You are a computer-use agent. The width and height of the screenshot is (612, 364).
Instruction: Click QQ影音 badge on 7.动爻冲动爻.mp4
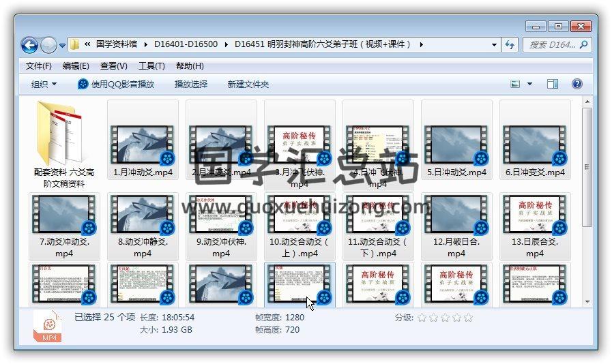pyautogui.click(x=89, y=228)
